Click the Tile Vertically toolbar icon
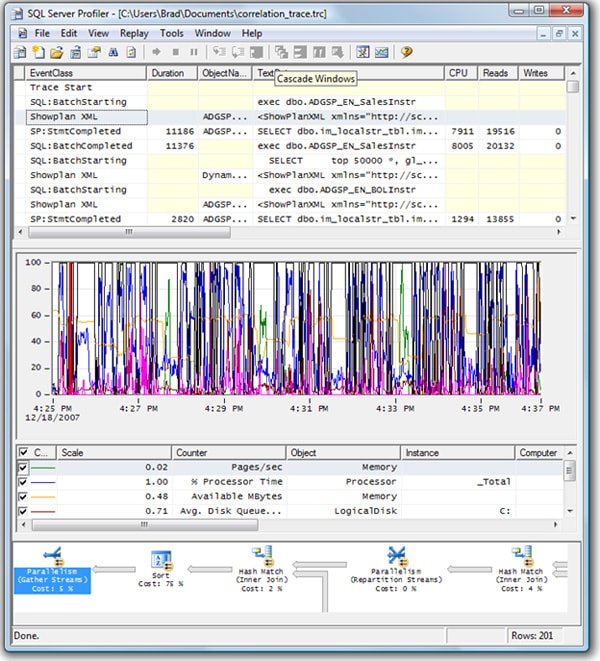 tap(319, 52)
